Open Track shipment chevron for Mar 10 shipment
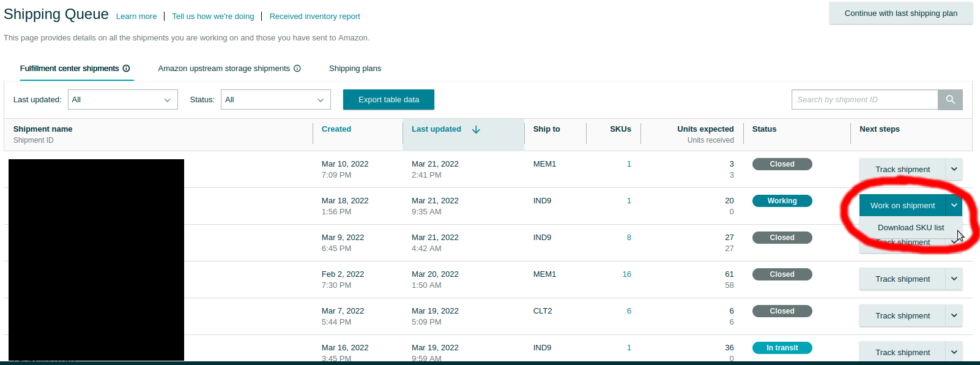 point(954,169)
